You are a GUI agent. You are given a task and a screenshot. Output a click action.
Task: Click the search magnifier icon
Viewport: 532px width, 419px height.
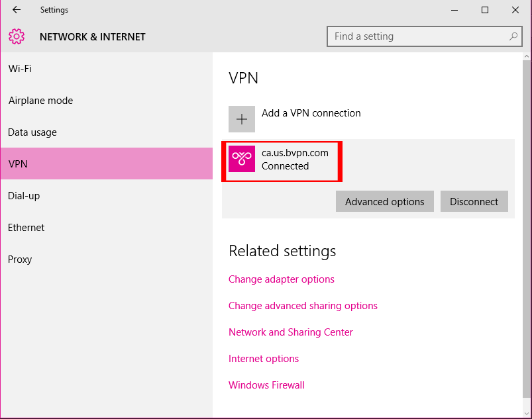512,36
